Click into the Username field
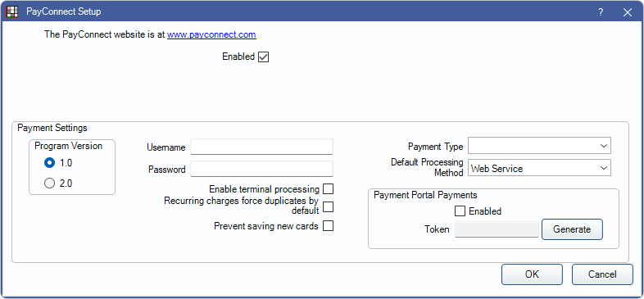644x299 pixels. pyautogui.click(x=261, y=147)
